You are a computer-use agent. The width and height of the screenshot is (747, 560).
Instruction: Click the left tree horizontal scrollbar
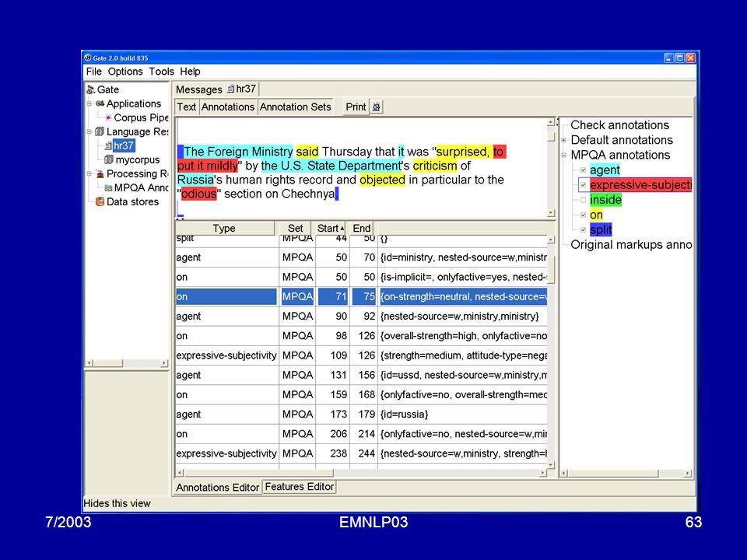[x=127, y=363]
